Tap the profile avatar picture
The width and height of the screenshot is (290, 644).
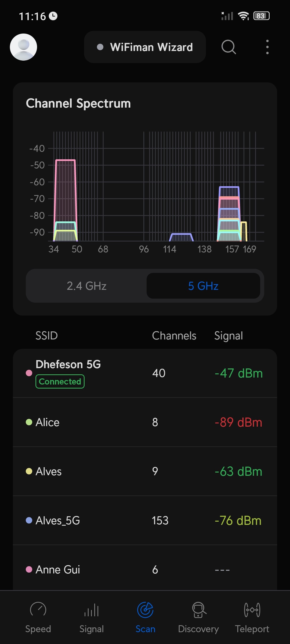pos(24,47)
